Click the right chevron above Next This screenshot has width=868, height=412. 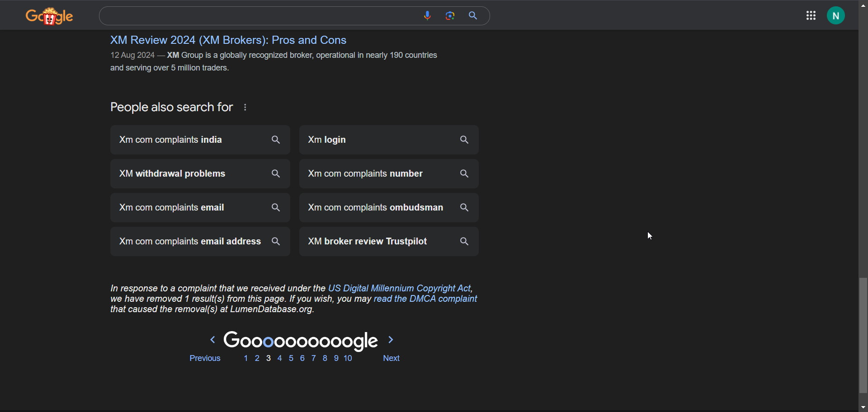[x=391, y=340]
